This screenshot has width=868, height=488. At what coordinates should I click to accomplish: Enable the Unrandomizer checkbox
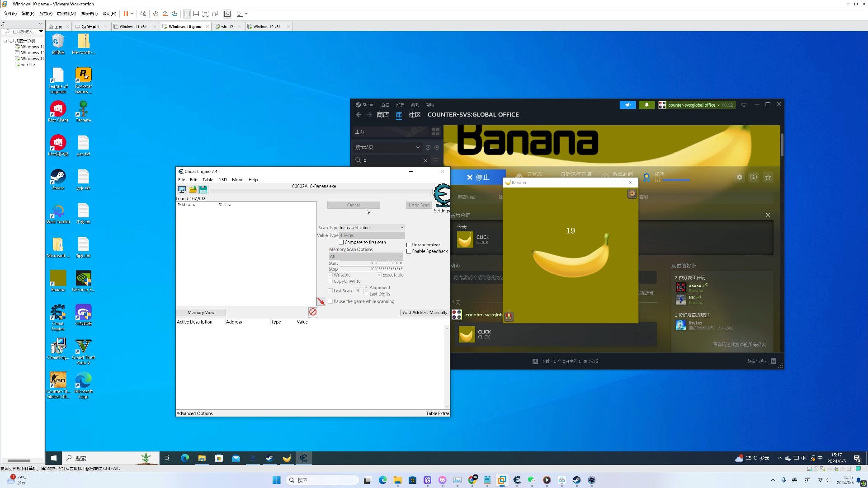click(x=409, y=245)
